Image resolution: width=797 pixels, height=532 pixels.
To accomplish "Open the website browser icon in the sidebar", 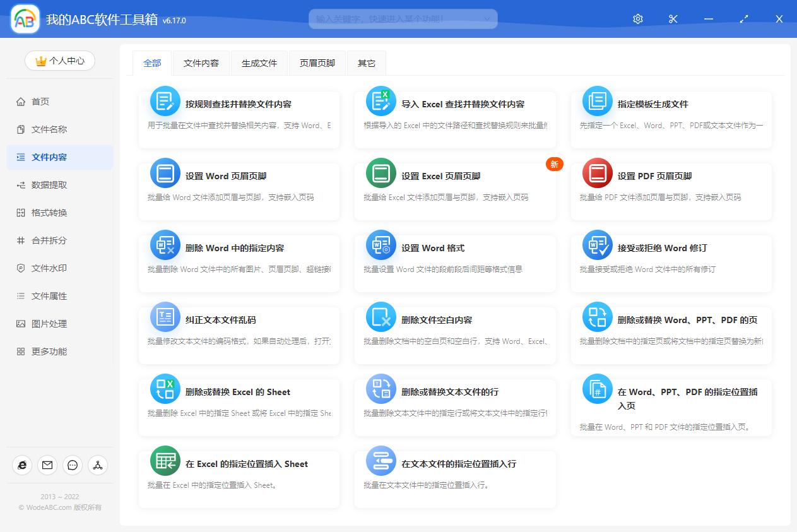I will pos(21,465).
